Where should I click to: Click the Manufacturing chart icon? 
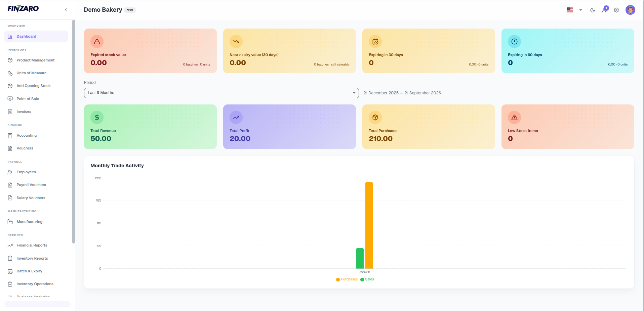click(x=10, y=222)
